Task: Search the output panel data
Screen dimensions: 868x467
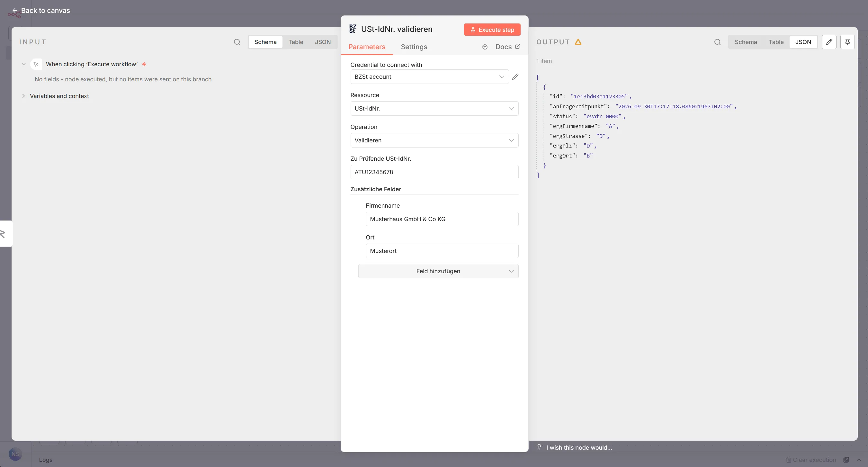Action: click(717, 42)
